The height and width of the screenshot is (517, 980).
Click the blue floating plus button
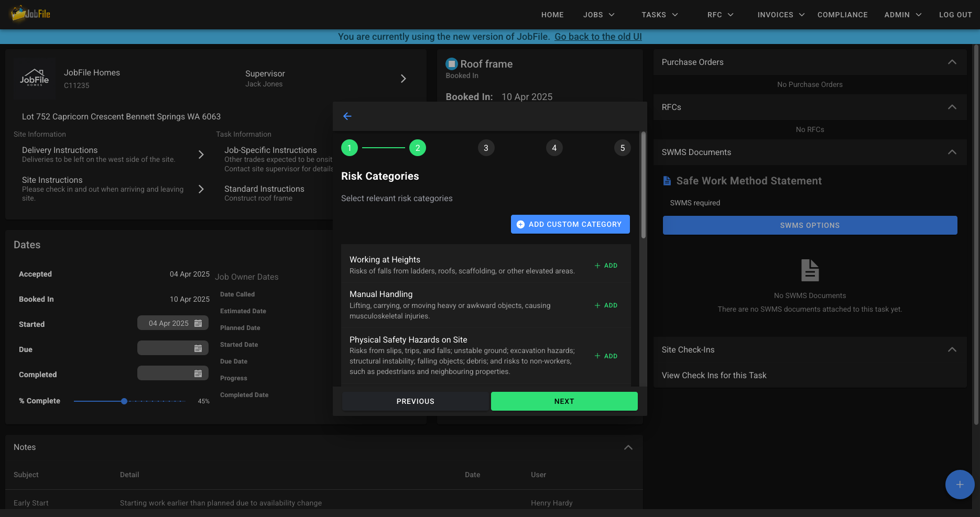click(x=960, y=485)
